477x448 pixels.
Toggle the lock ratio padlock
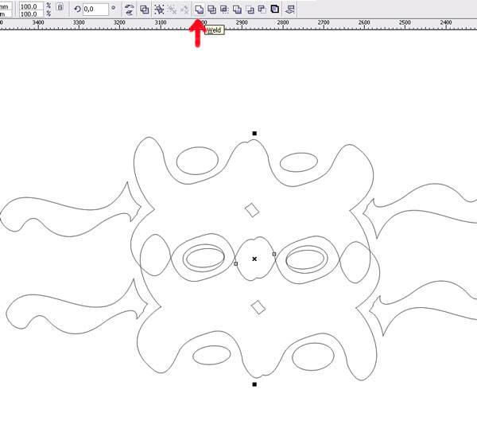tap(60, 7)
